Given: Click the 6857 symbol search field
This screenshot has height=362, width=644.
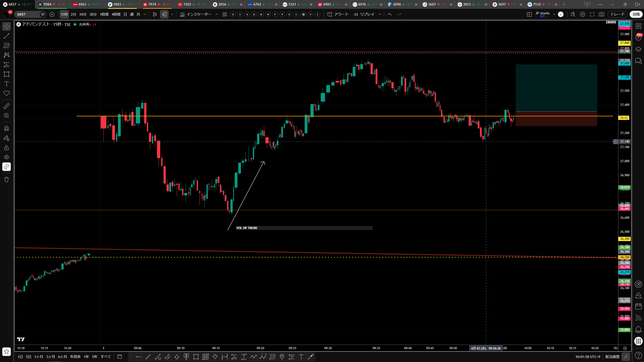Looking at the screenshot, I should coord(27,14).
